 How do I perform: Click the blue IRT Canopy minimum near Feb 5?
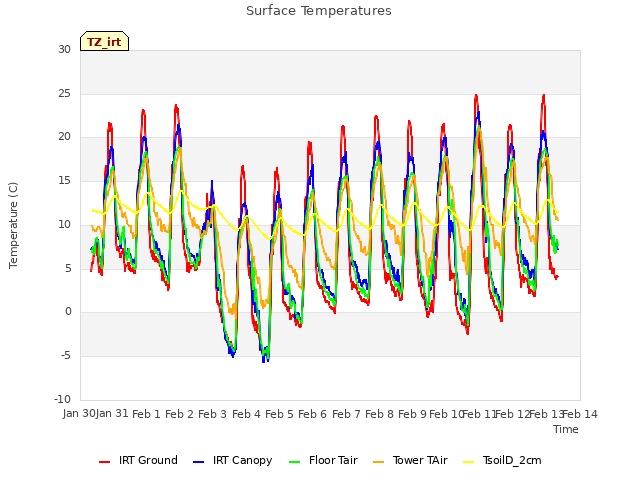pos(264,361)
